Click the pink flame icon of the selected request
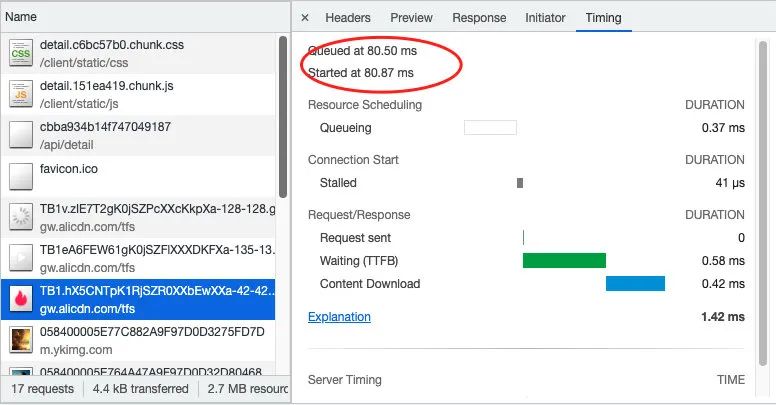Viewport: 776px width, 405px height. pos(20,299)
